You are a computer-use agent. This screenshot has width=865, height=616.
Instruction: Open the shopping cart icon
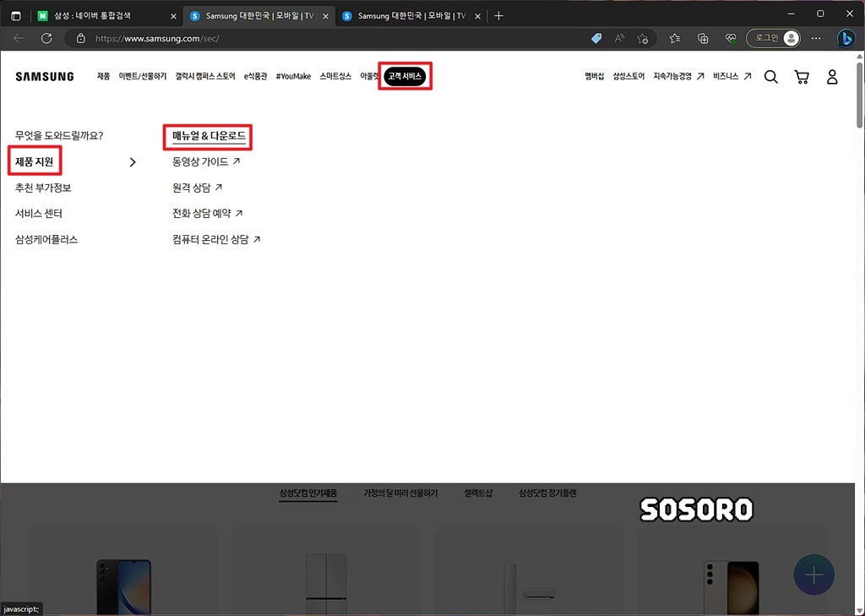(x=802, y=77)
